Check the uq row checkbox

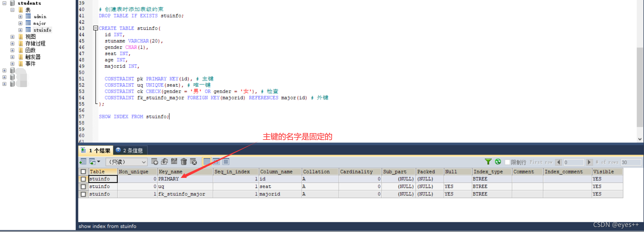(x=83, y=186)
